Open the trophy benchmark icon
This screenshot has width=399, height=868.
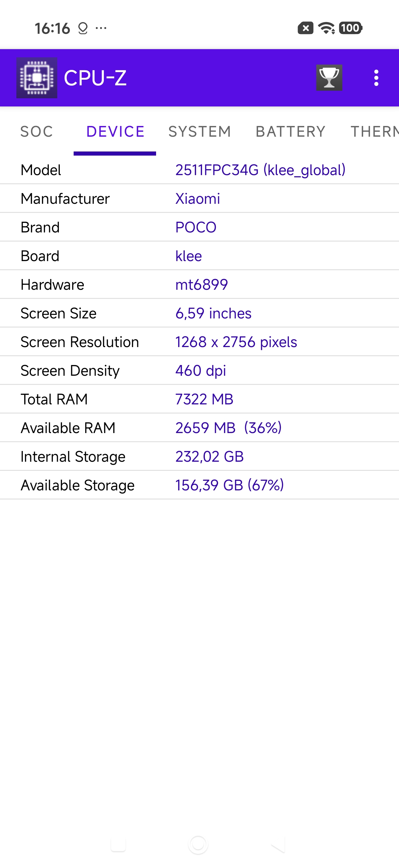329,78
